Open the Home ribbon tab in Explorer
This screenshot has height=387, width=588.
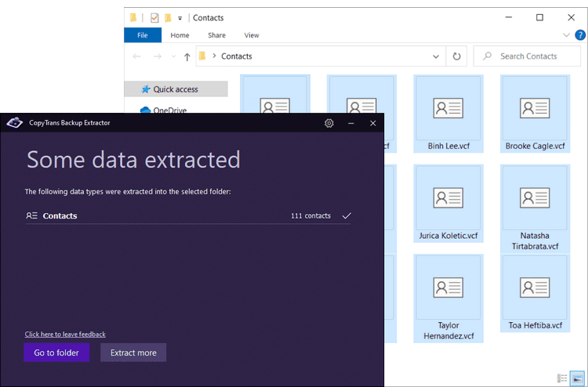coord(180,35)
